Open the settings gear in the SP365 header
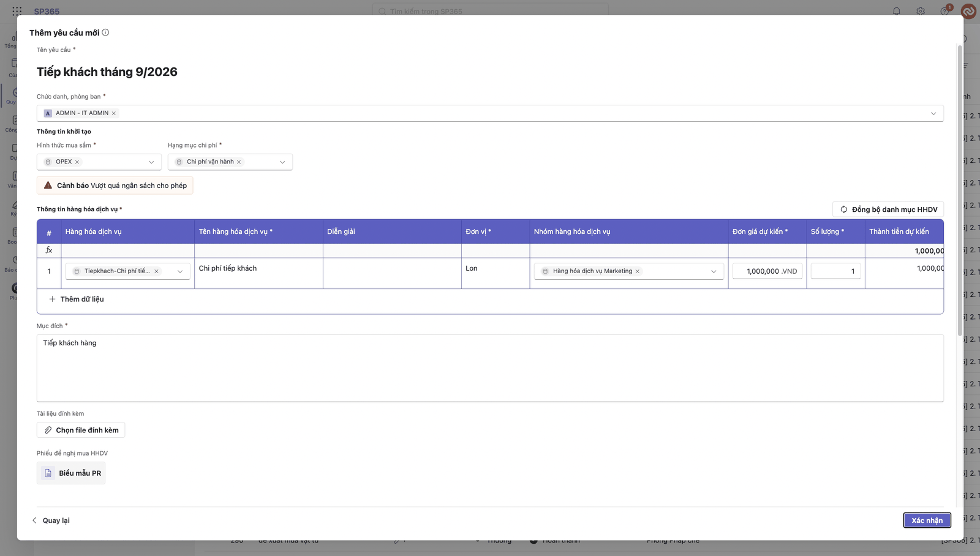Image resolution: width=980 pixels, height=556 pixels. pos(921,11)
